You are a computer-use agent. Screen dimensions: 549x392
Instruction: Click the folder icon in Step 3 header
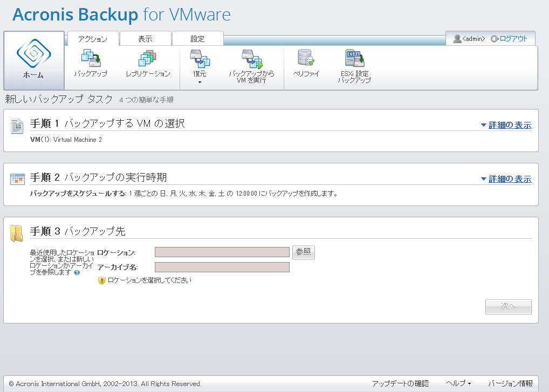[x=17, y=232]
